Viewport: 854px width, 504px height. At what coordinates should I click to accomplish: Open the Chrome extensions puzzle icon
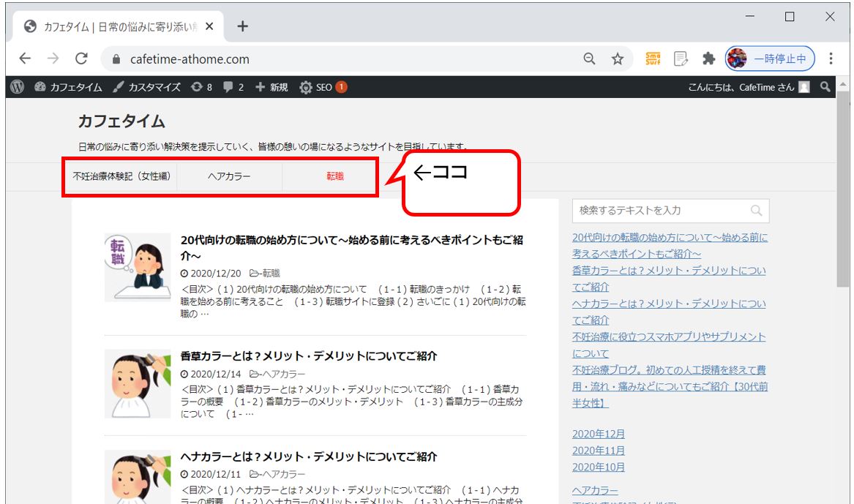click(x=708, y=59)
